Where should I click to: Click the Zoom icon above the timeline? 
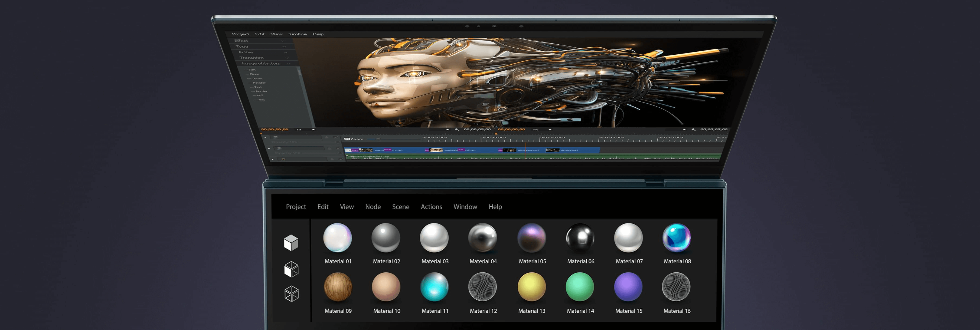pyautogui.click(x=347, y=139)
